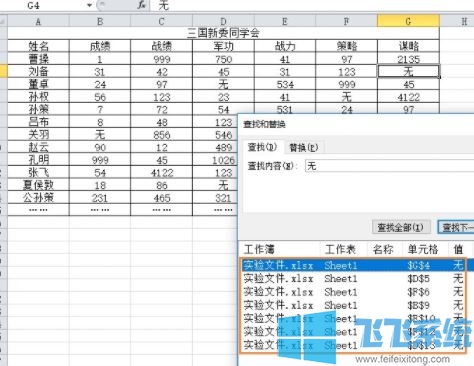Open the Name Box dropdown arrow

pos(89,5)
